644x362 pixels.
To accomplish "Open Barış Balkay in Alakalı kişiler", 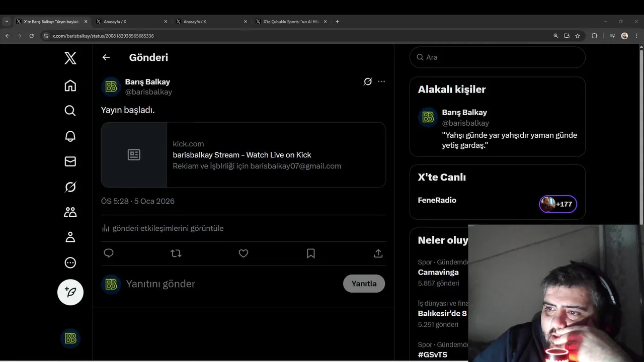I will pos(464,113).
